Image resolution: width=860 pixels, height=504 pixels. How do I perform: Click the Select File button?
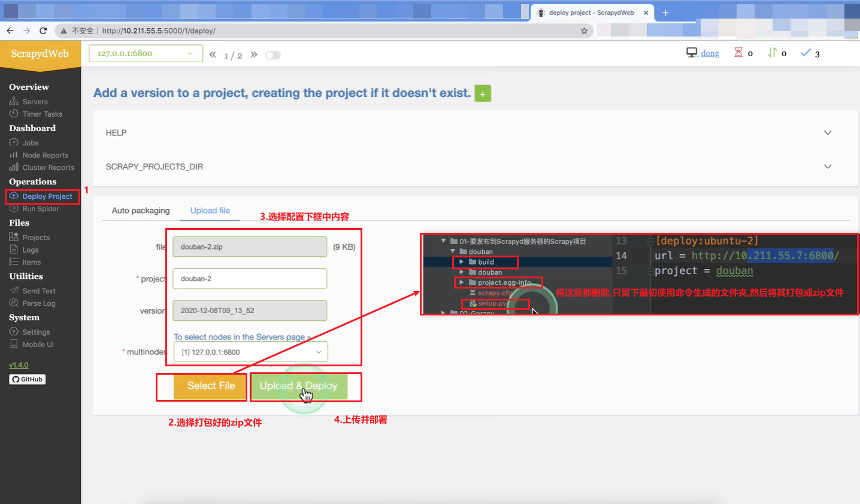pyautogui.click(x=211, y=386)
